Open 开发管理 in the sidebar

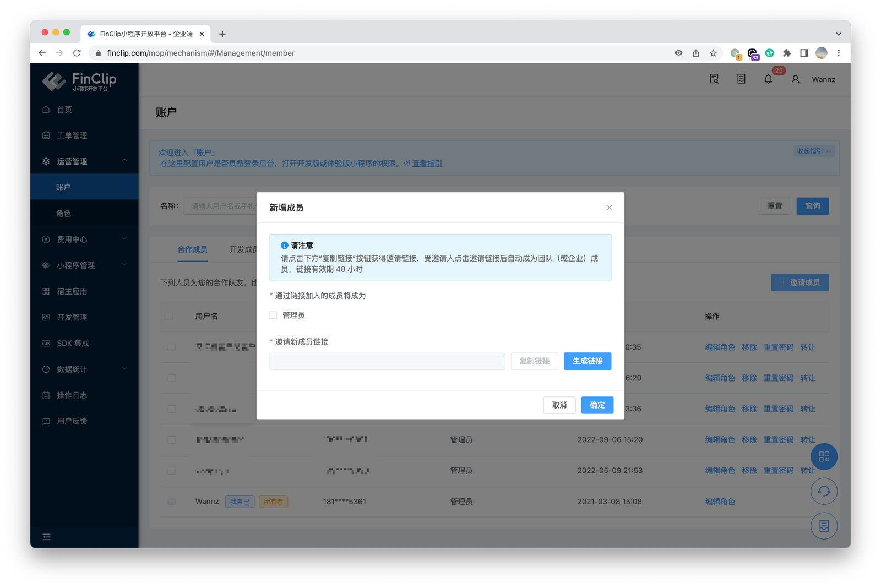click(x=71, y=317)
